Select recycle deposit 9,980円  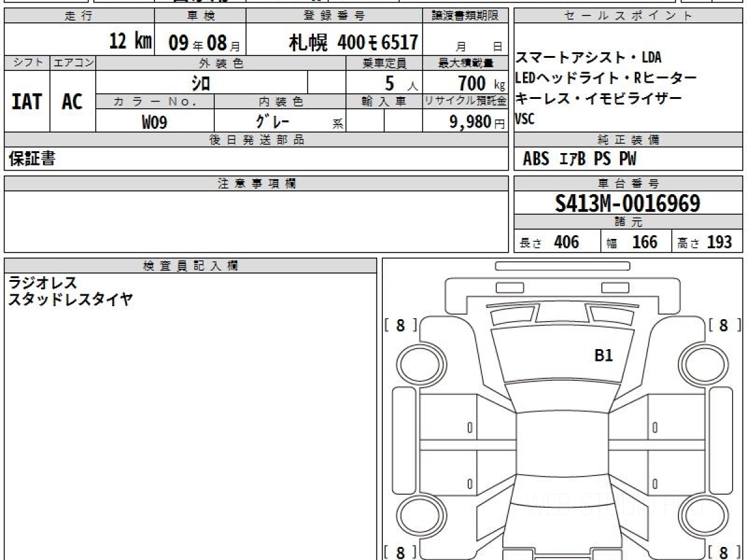[477, 123]
